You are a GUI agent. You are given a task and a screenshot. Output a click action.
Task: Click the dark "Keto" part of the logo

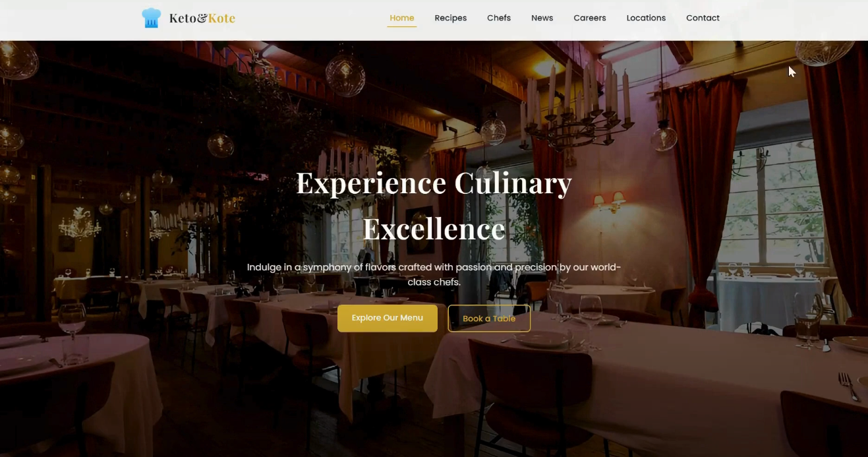click(x=183, y=18)
